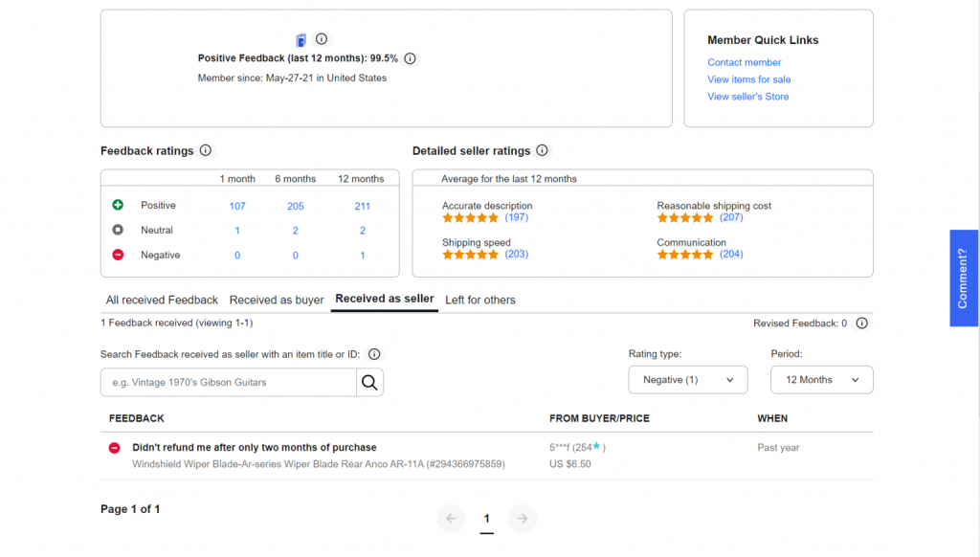Click red negative feedback icon in the feedback row
The width and height of the screenshot is (980, 557).
(114, 447)
